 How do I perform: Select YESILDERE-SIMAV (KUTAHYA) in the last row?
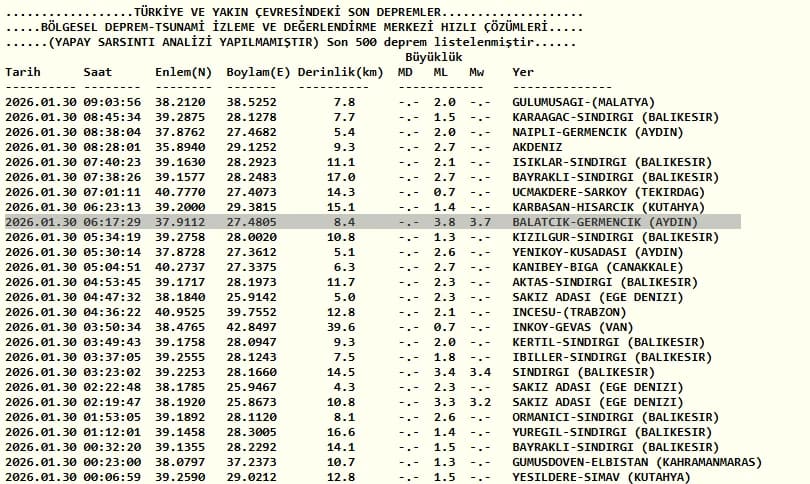coord(601,477)
